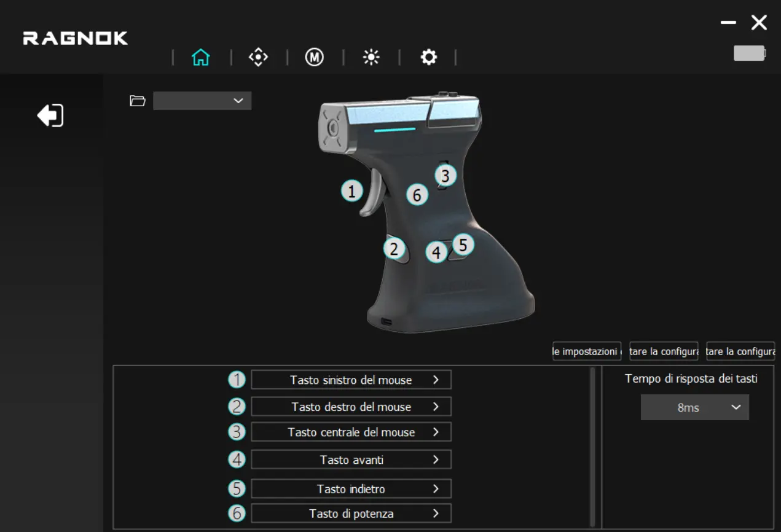Expand Tasto indietro assignment
The height and width of the screenshot is (532, 781).
click(351, 489)
